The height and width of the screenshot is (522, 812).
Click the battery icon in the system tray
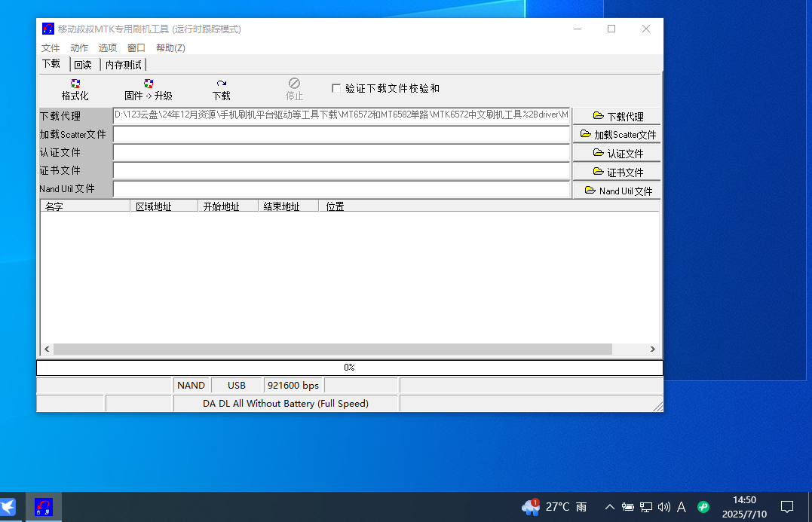click(x=627, y=507)
